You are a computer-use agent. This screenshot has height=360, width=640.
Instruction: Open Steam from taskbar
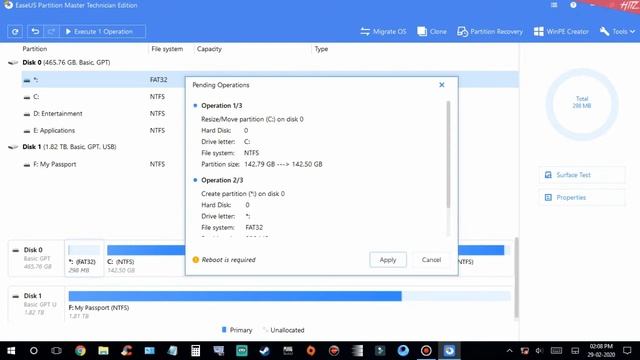264,351
